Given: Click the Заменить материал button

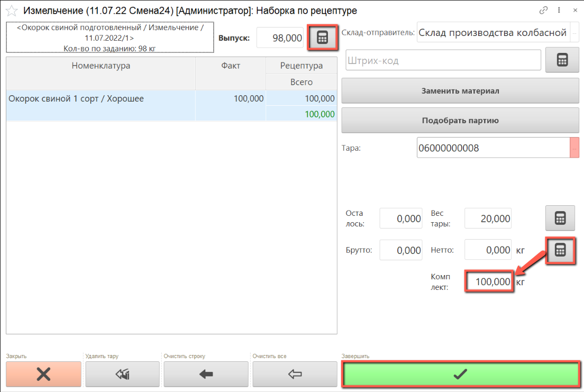Looking at the screenshot, I should [x=460, y=90].
